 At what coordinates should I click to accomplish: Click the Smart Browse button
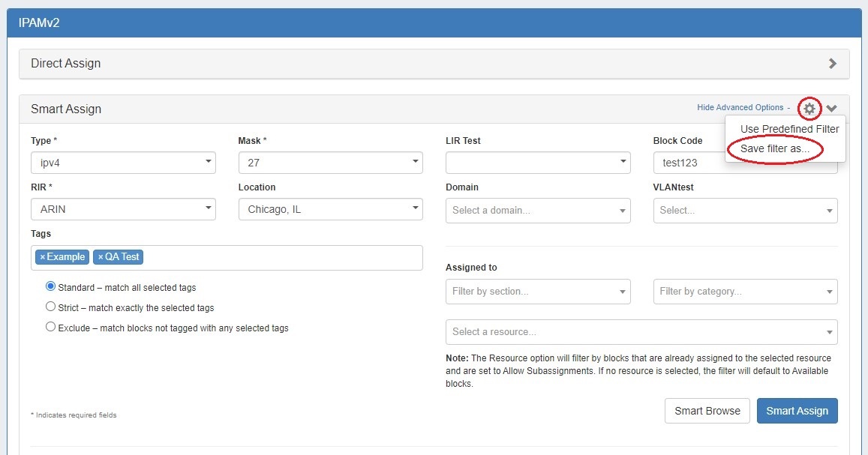[707, 411]
